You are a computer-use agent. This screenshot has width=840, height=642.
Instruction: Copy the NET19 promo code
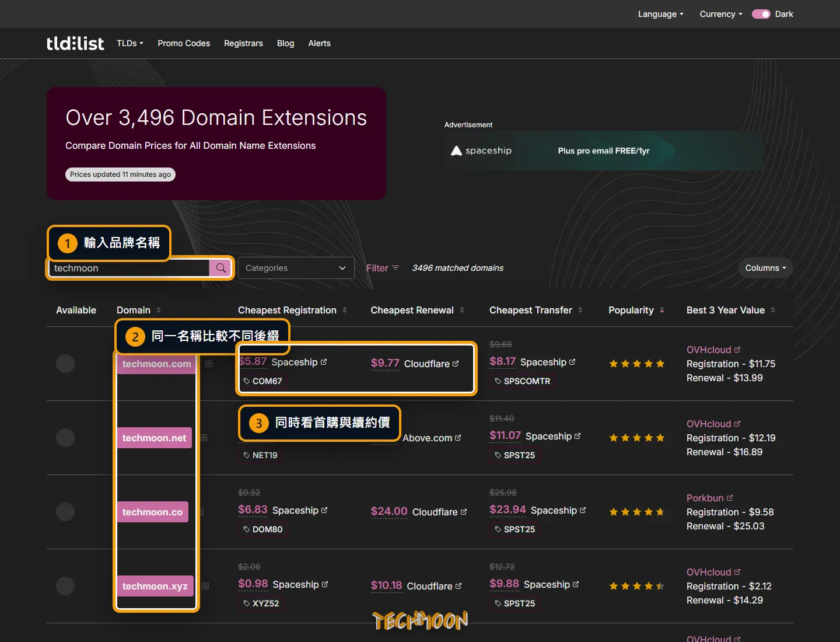point(260,455)
